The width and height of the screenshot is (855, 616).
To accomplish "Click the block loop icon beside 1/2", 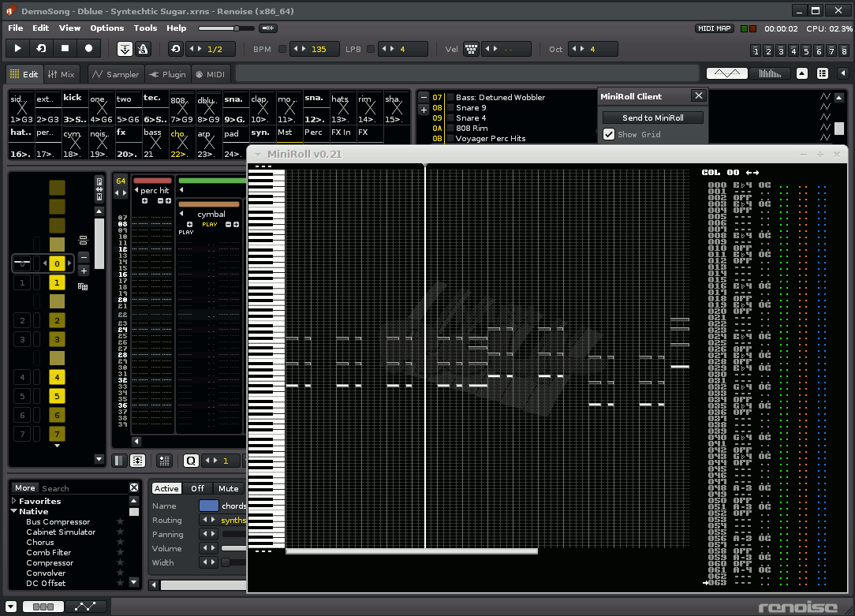I will tap(176, 49).
